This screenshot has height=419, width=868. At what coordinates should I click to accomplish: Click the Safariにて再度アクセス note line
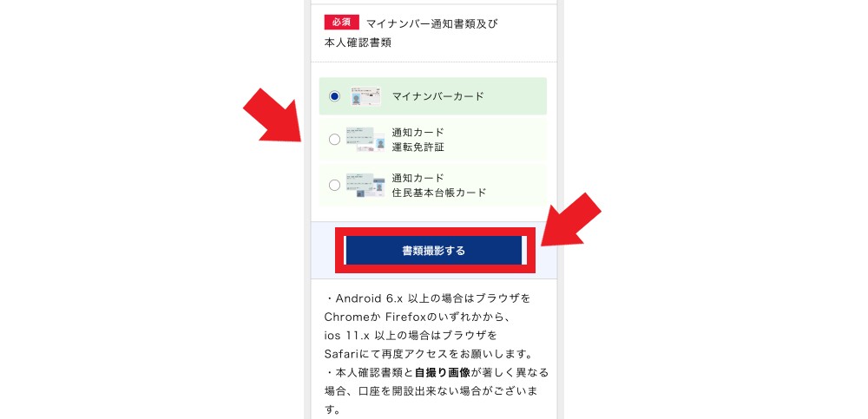[x=429, y=353]
